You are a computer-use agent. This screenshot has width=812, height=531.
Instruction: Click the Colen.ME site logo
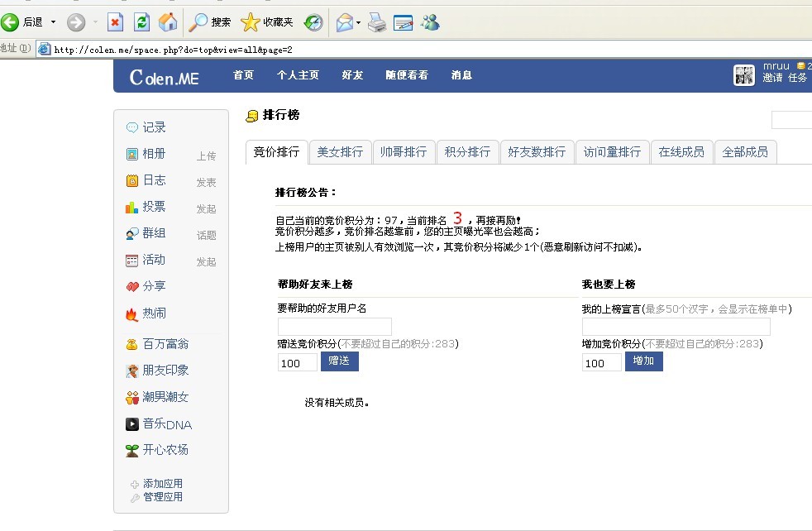[165, 77]
